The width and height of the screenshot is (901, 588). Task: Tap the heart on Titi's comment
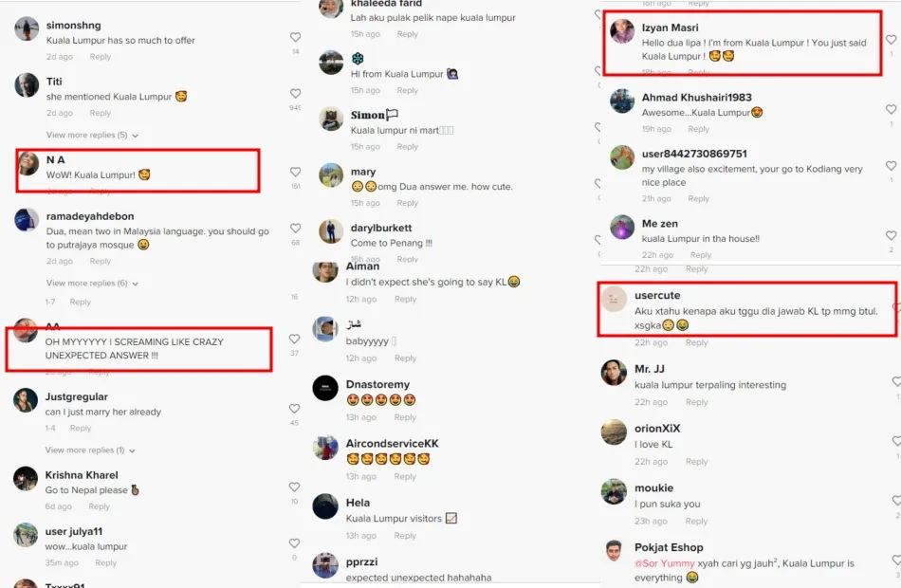(x=295, y=94)
